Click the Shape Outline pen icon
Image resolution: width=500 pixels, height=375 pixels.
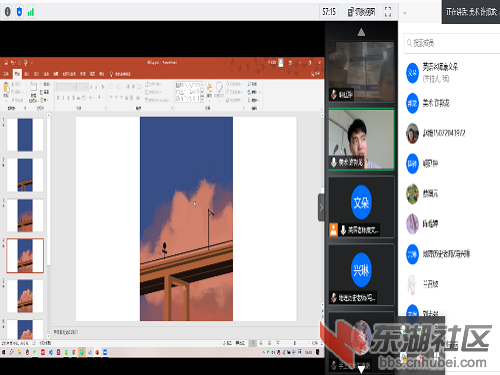coord(228,92)
